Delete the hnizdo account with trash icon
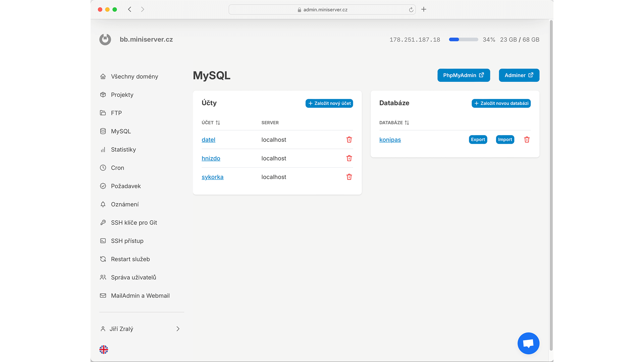 click(349, 158)
